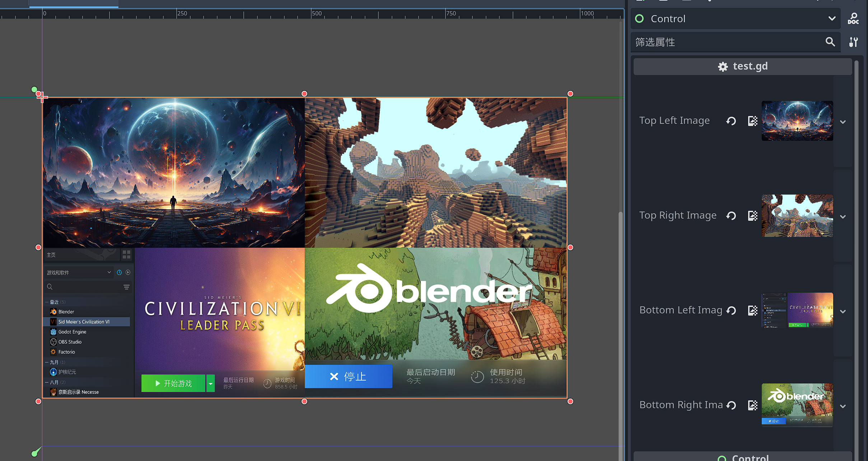
Task: Expand the Top Left Image resource dropdown
Action: pos(843,122)
